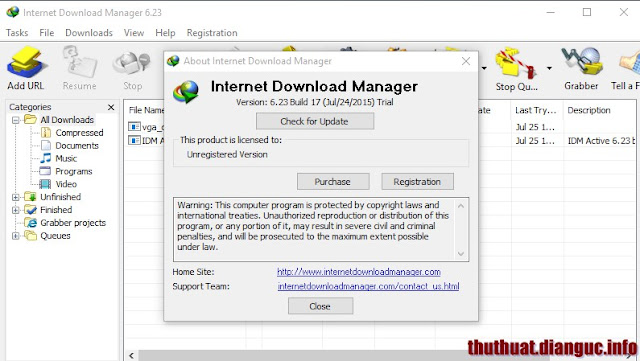
Task: Click the Tell a Friend toolbar icon
Action: (626, 69)
